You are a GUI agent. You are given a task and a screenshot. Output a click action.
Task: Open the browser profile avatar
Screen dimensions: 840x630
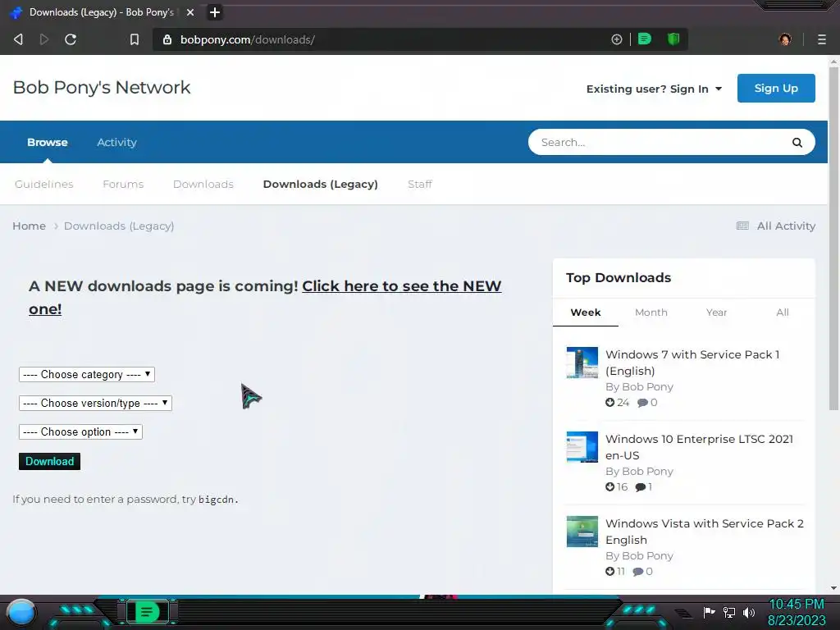pos(785,39)
